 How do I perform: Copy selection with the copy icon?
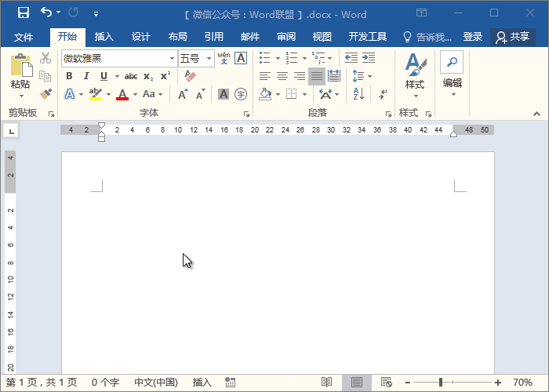pos(45,75)
